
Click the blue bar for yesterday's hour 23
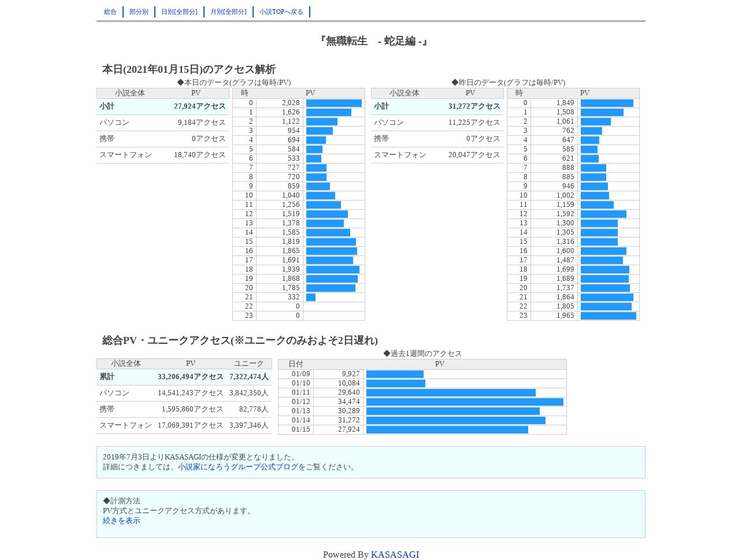609,316
